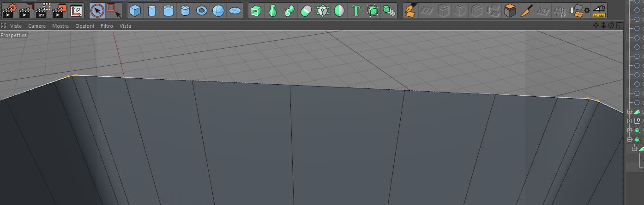Screen dimensions: 644x205
Task: Start the Interactive Render Region (irr) icon
Action: [42, 10]
